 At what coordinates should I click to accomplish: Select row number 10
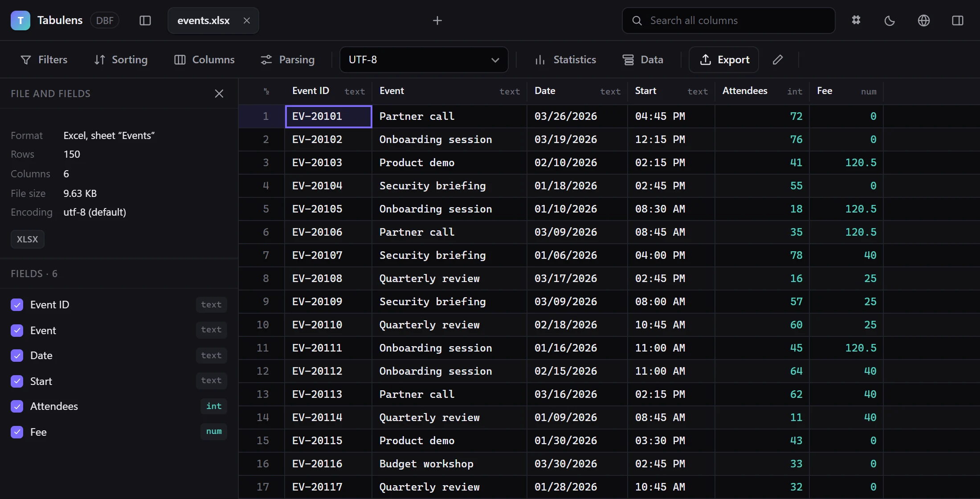click(262, 325)
